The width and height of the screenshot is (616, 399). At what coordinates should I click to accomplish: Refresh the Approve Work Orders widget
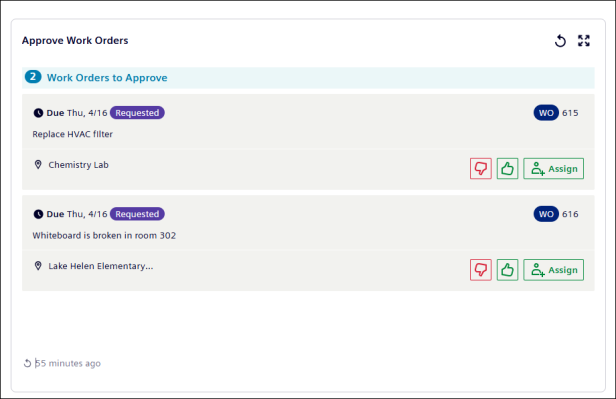560,40
